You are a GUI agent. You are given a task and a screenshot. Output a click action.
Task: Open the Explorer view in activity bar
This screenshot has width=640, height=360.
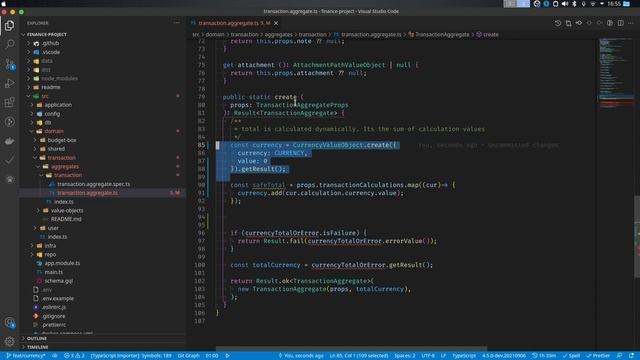[9, 26]
